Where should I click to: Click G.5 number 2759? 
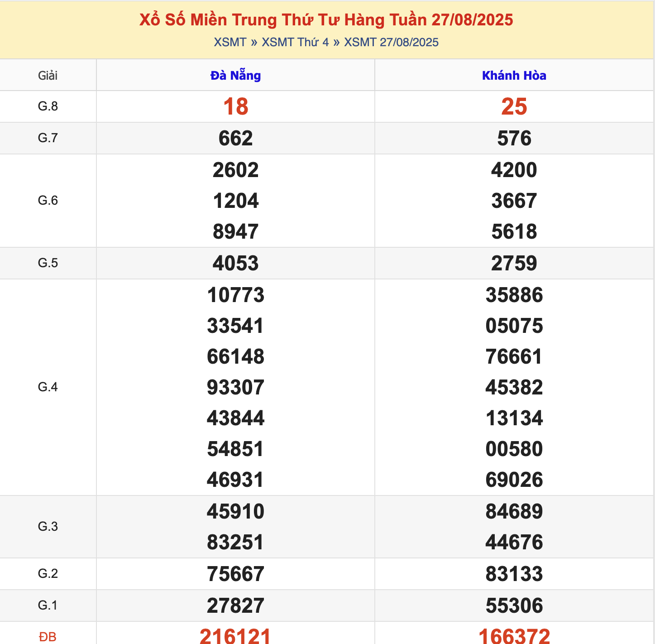click(514, 264)
